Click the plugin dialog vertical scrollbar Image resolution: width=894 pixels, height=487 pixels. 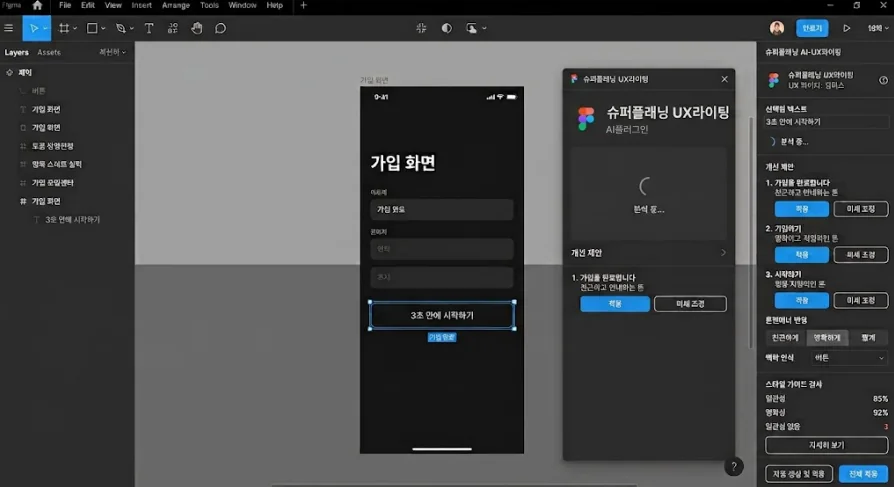750,231
